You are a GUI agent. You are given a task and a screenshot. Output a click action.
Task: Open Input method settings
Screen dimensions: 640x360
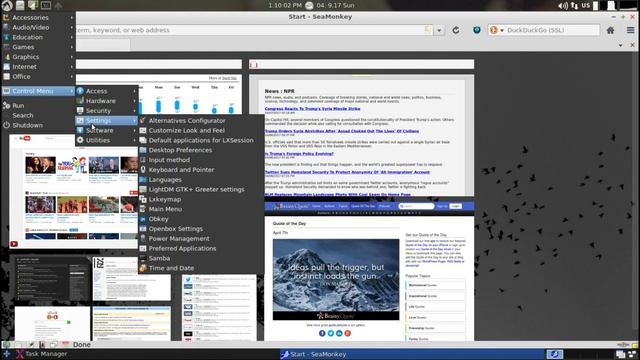(x=201, y=160)
